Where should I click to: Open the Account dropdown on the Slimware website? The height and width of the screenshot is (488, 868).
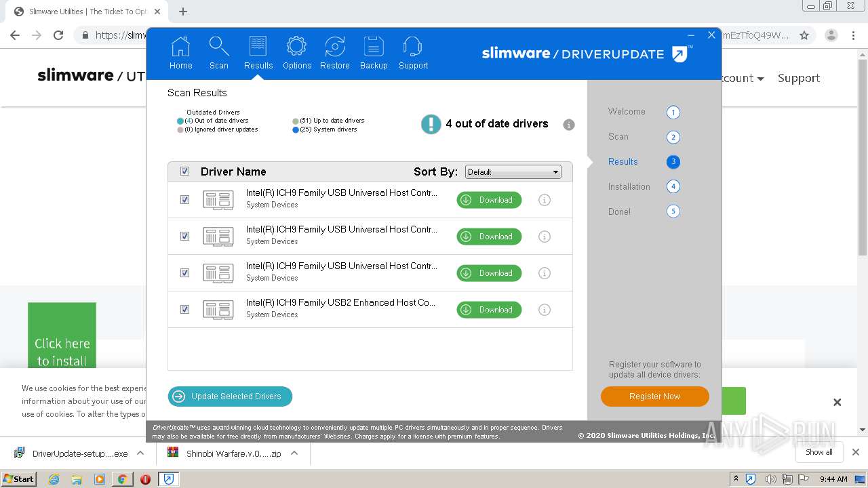[741, 78]
